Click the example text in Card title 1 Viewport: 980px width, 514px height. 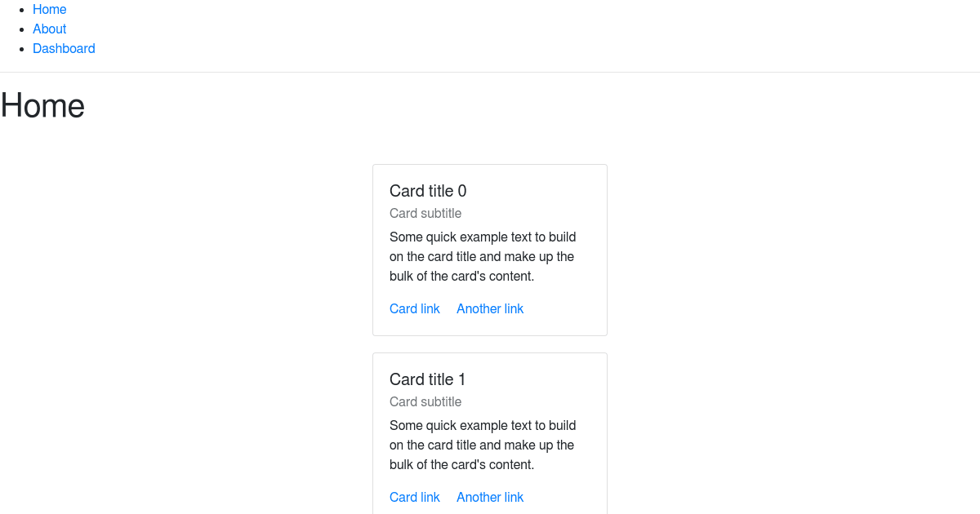(482, 445)
